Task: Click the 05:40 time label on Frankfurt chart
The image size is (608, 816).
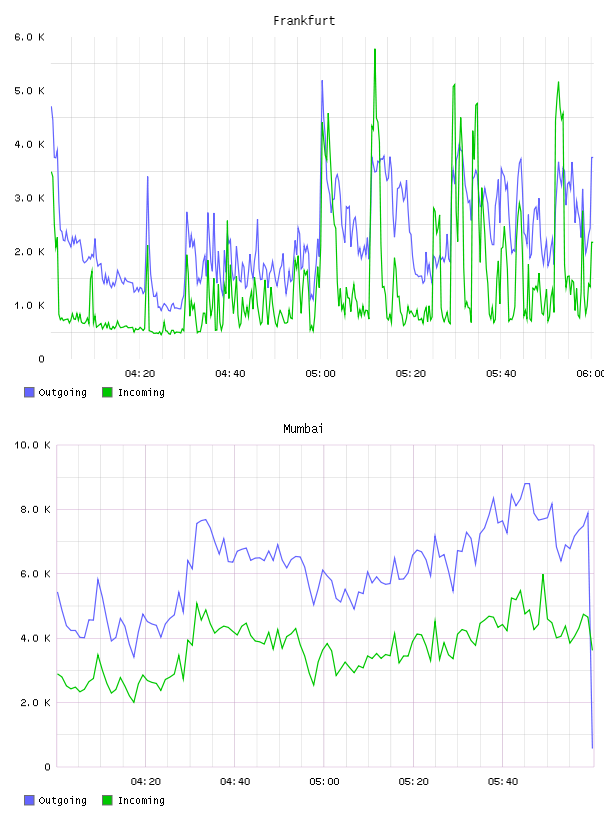Action: click(x=501, y=374)
